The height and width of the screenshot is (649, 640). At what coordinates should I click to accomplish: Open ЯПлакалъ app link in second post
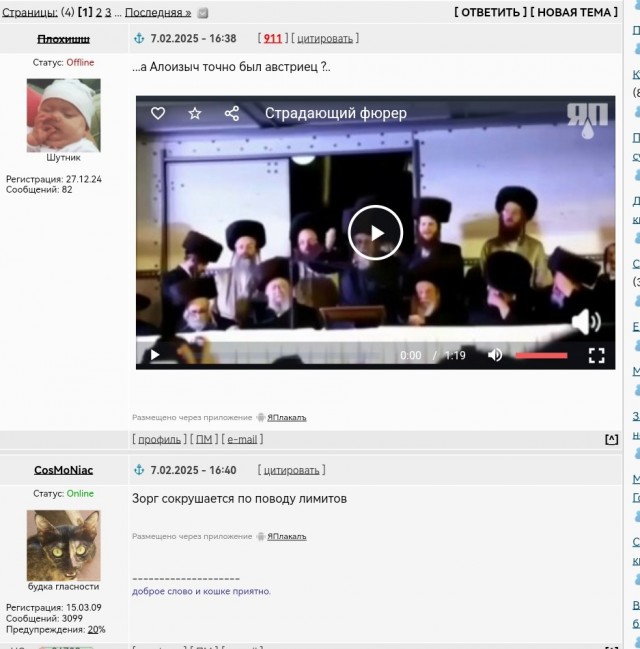[x=286, y=536]
